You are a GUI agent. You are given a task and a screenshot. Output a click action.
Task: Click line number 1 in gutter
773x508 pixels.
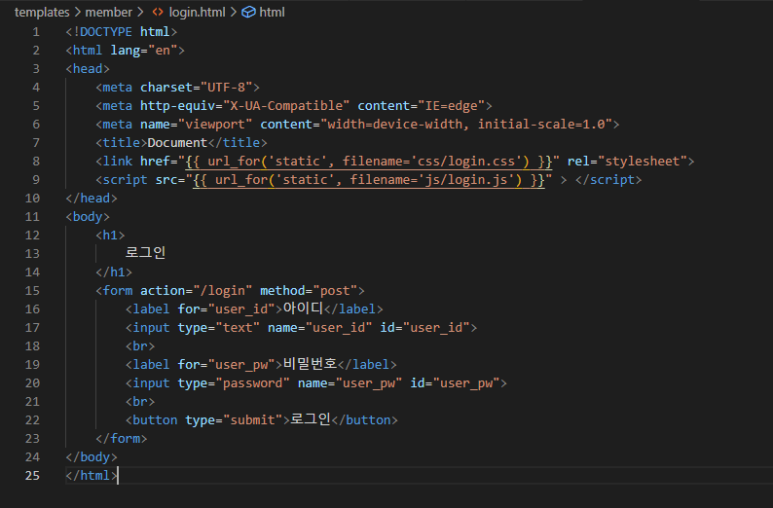[x=36, y=32]
